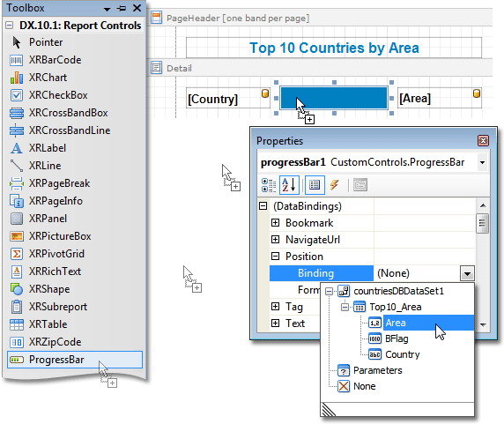Collapse the countriesDBDataSet1 tree node
The image size is (504, 424).
click(329, 291)
